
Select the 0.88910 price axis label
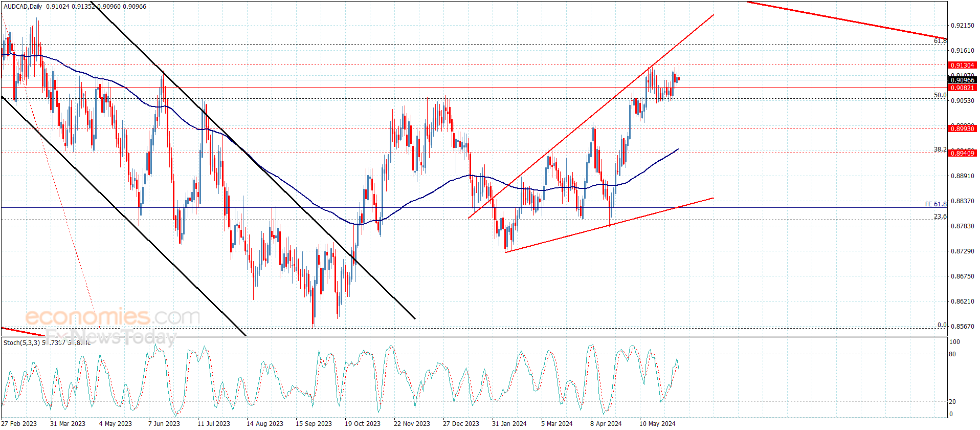click(962, 176)
